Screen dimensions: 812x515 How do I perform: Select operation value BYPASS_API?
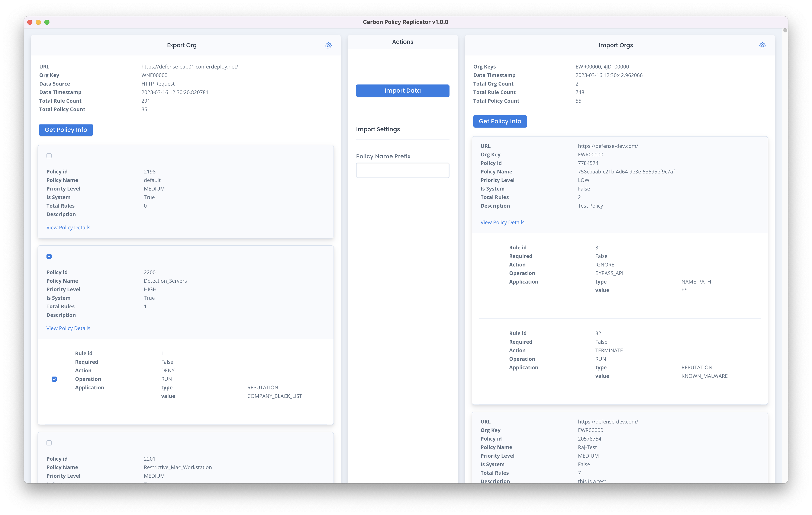609,273
